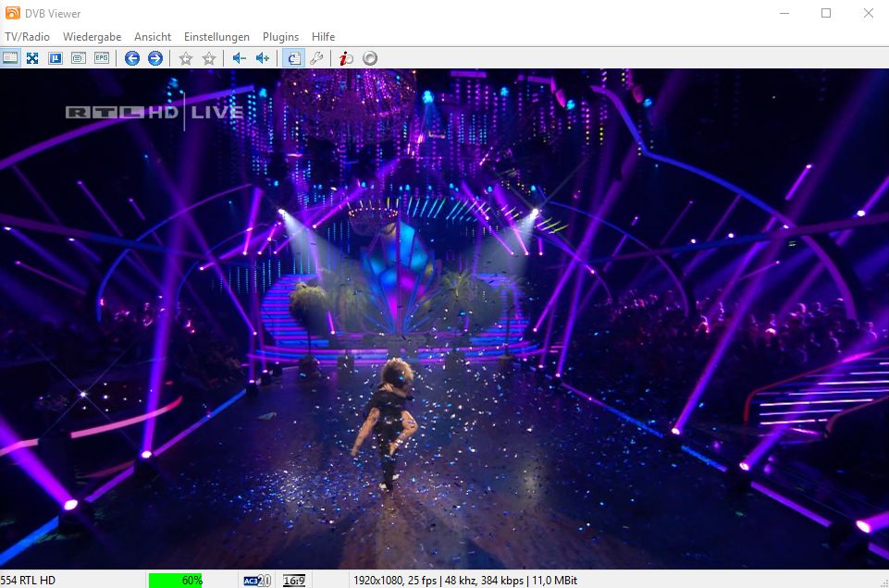
Task: Go to next channel with right arrow
Action: pos(155,58)
